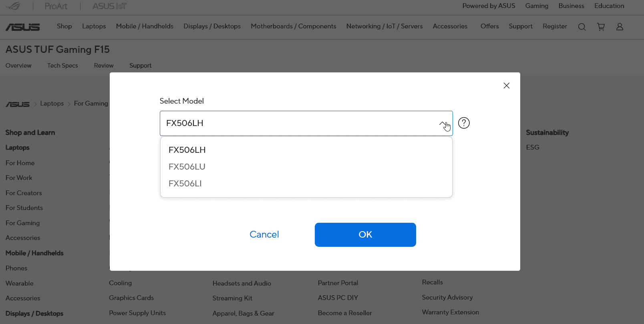Viewport: 644px width, 324px height.
Task: Open the ASUS IoT site link
Action: [110, 6]
